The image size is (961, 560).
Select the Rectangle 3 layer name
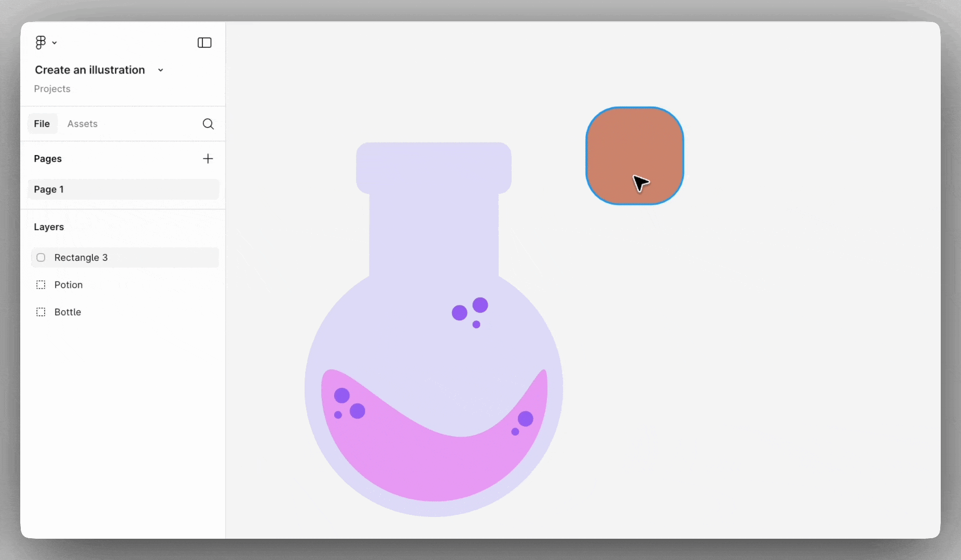pos(81,258)
